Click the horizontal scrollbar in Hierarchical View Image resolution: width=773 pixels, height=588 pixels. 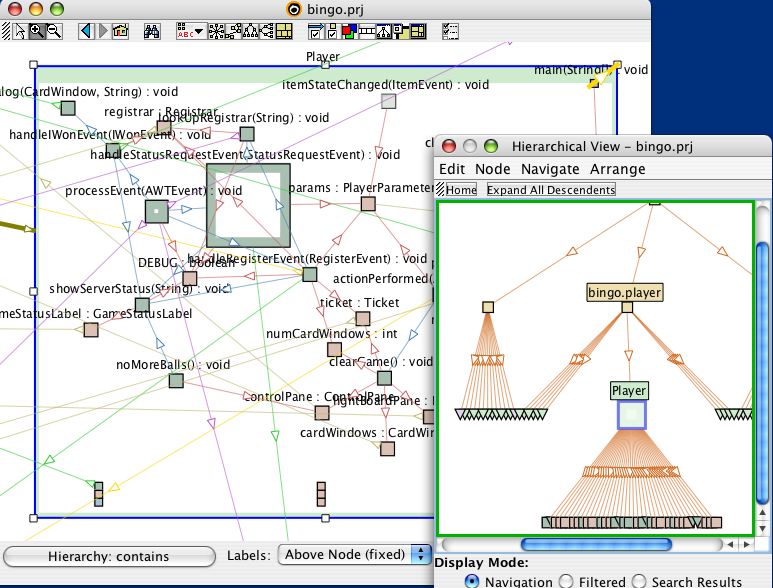[x=573, y=545]
